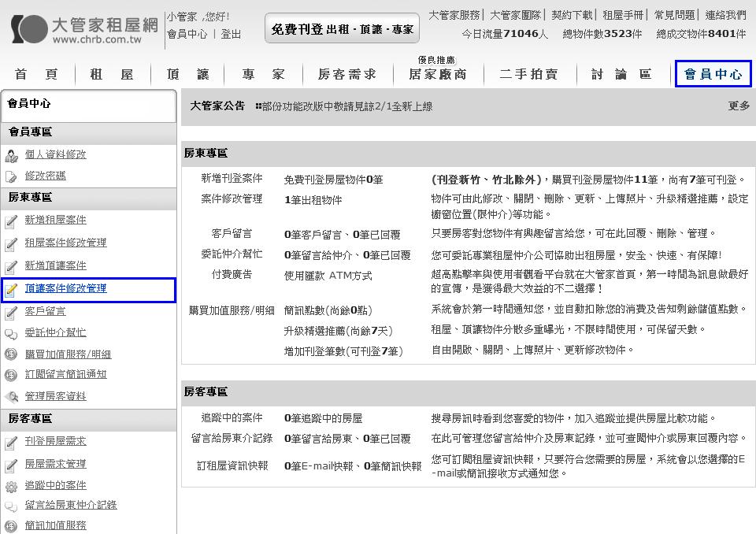The width and height of the screenshot is (756, 534).
Task: Click the chat icon beside 留言給房東仲介記錄
Action: 11,506
